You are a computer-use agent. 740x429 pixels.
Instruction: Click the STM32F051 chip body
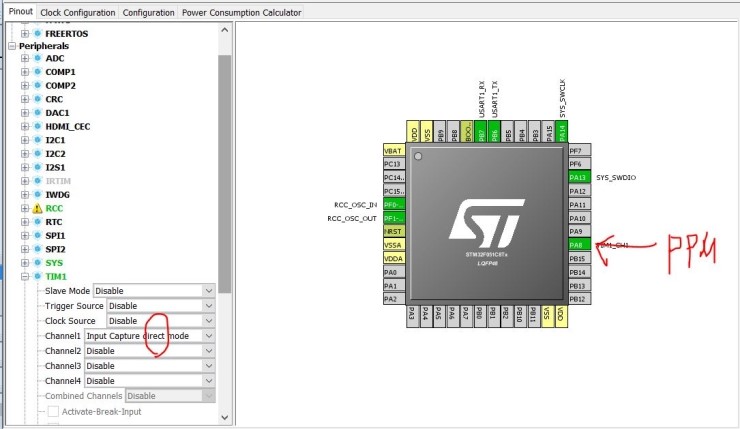487,224
